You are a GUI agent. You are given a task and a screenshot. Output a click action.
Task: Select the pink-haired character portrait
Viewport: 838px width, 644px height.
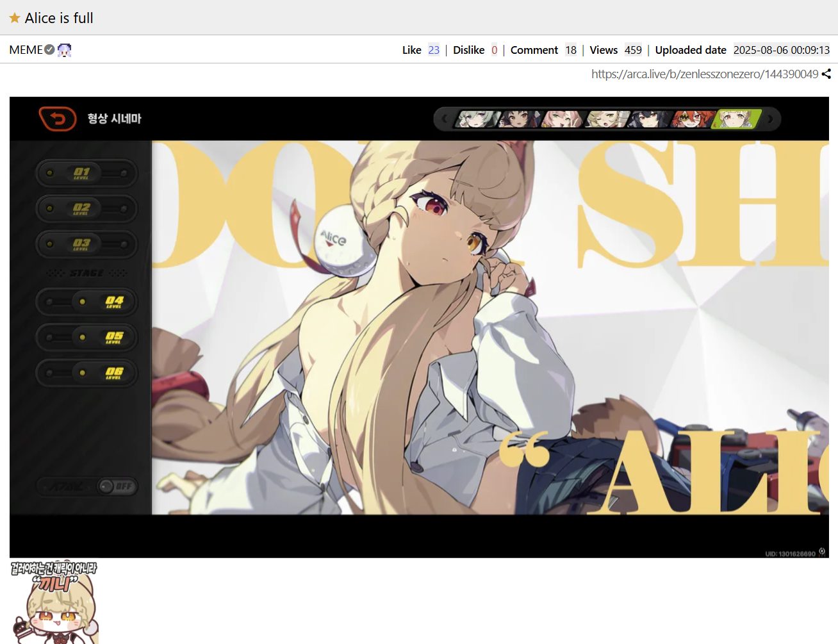click(x=563, y=119)
